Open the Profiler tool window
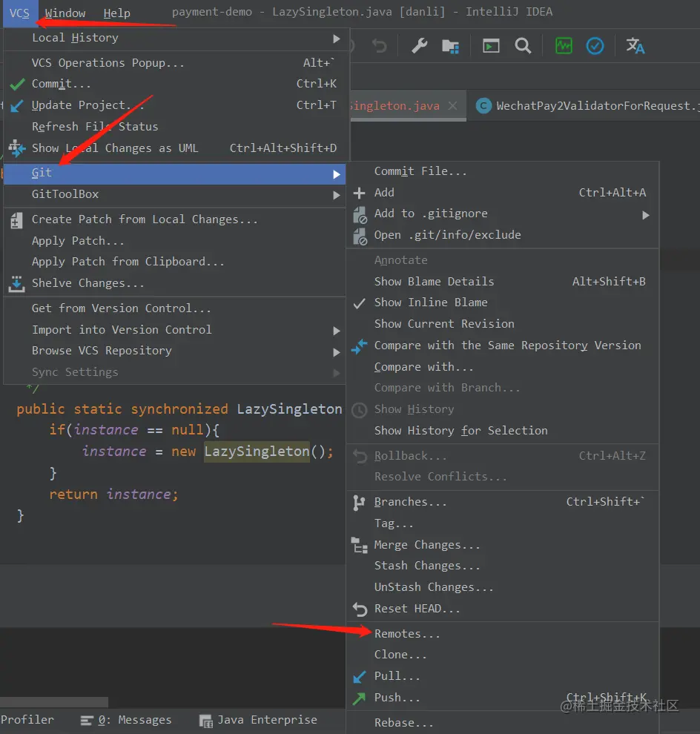 pos(27,720)
